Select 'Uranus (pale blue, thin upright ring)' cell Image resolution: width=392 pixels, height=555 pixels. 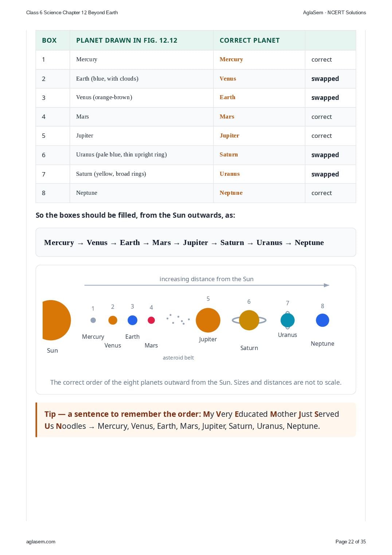[121, 155]
